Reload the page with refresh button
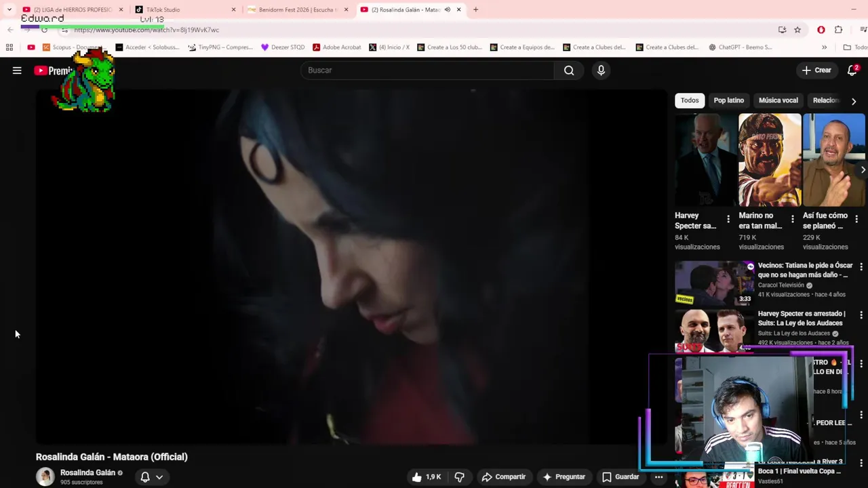868x488 pixels. coord(44,30)
